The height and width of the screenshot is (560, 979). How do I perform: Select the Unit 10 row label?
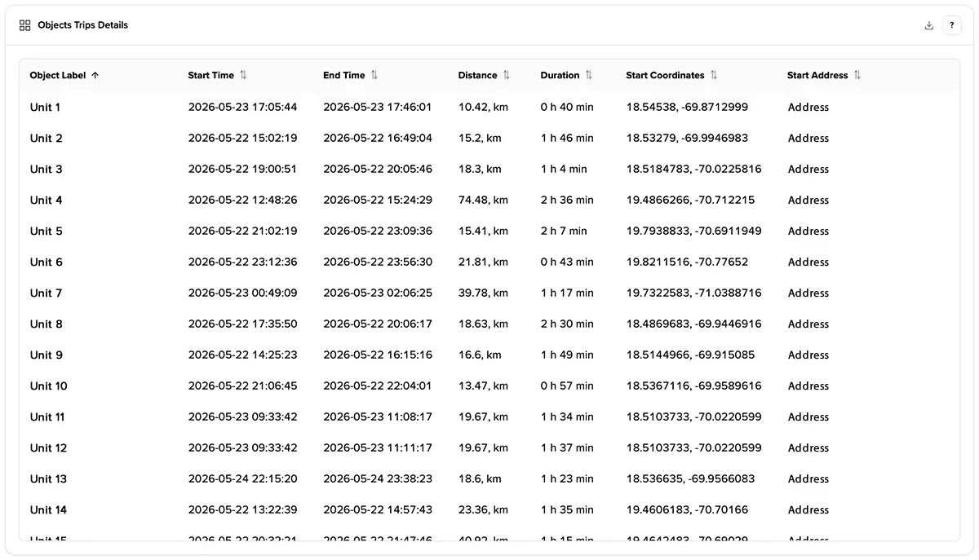(x=49, y=386)
